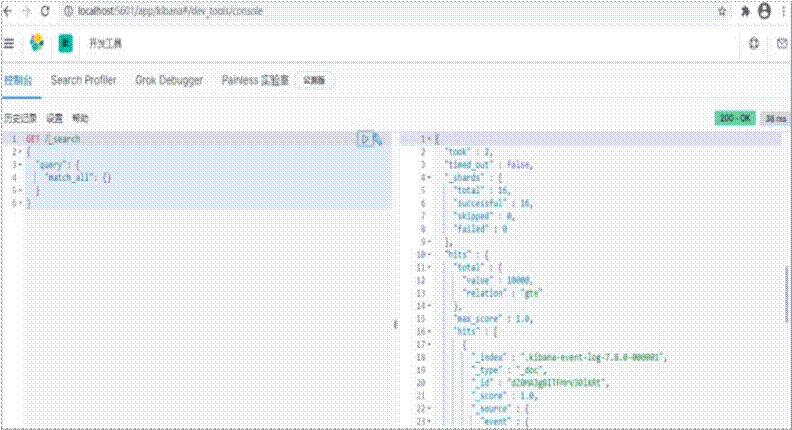This screenshot has width=792, height=430.
Task: Collapse request editor line 2 fold arrow
Action: coord(20,152)
